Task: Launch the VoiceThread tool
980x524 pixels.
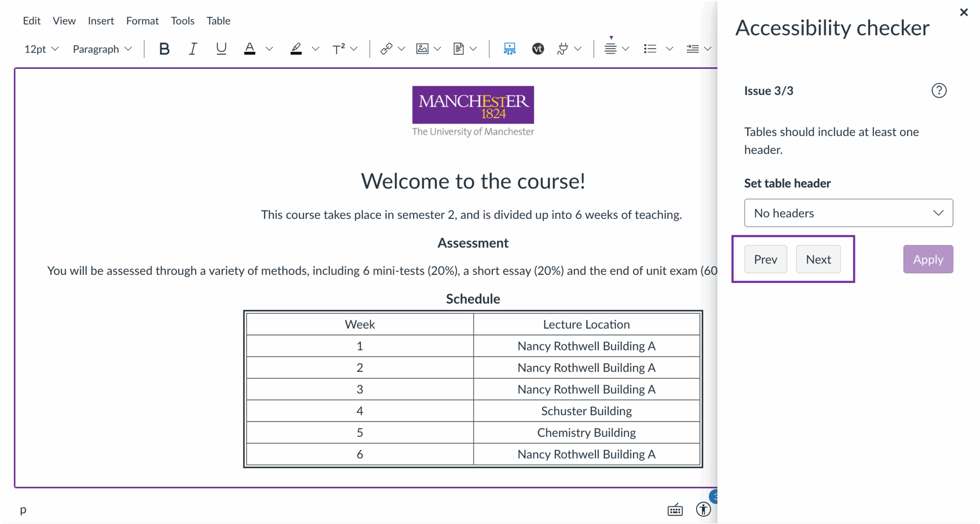Action: point(537,49)
